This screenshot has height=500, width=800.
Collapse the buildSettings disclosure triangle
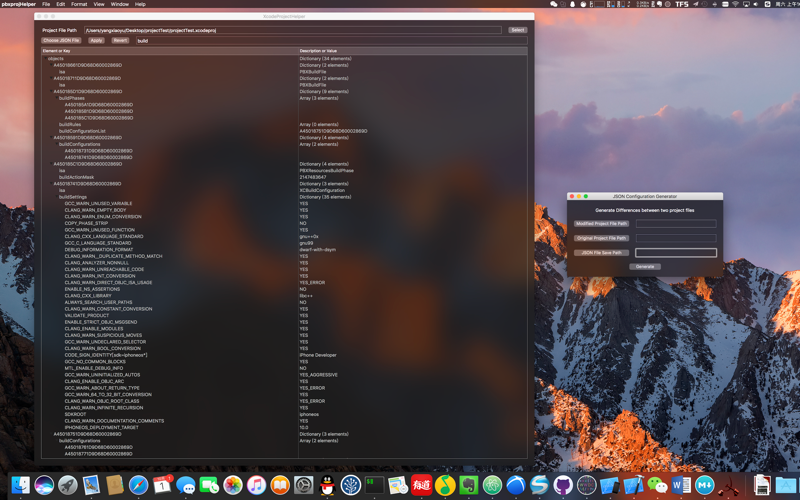(x=56, y=197)
